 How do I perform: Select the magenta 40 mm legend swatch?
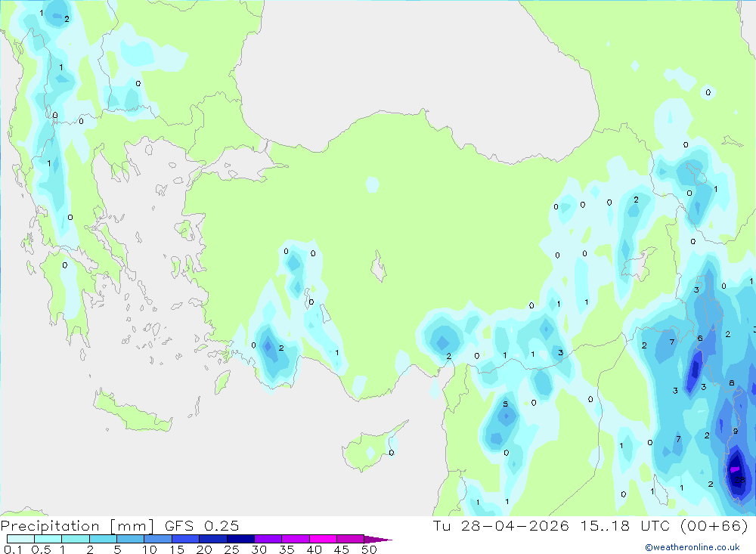point(323,539)
